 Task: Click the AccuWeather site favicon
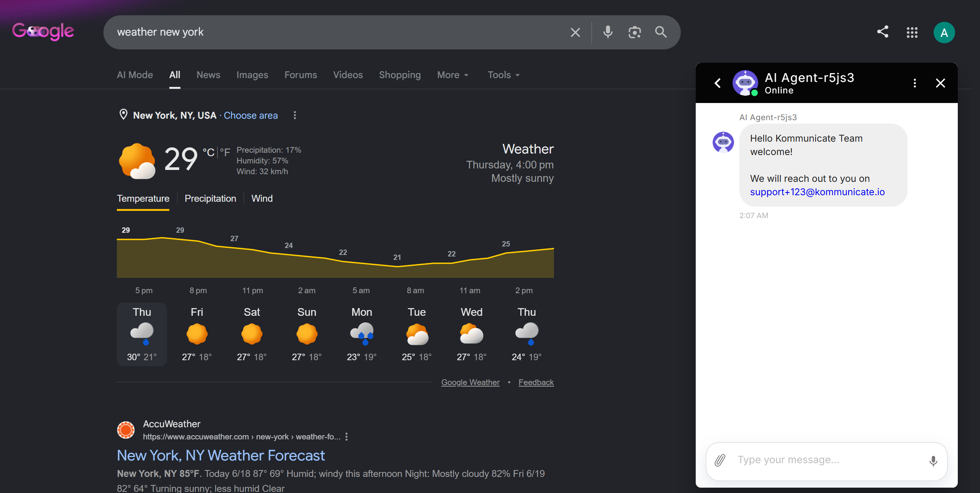(x=126, y=430)
